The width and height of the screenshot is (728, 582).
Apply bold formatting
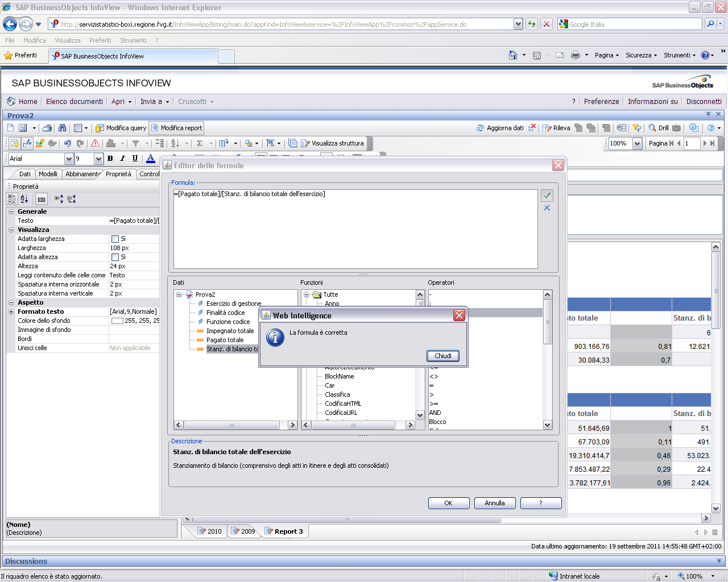(x=110, y=159)
